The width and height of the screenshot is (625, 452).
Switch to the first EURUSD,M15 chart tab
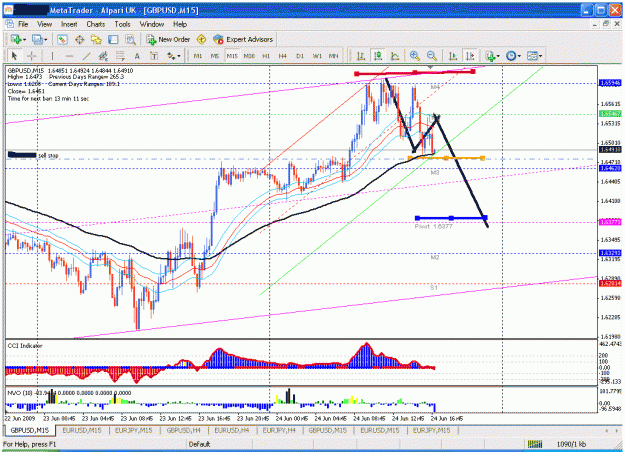point(82,430)
